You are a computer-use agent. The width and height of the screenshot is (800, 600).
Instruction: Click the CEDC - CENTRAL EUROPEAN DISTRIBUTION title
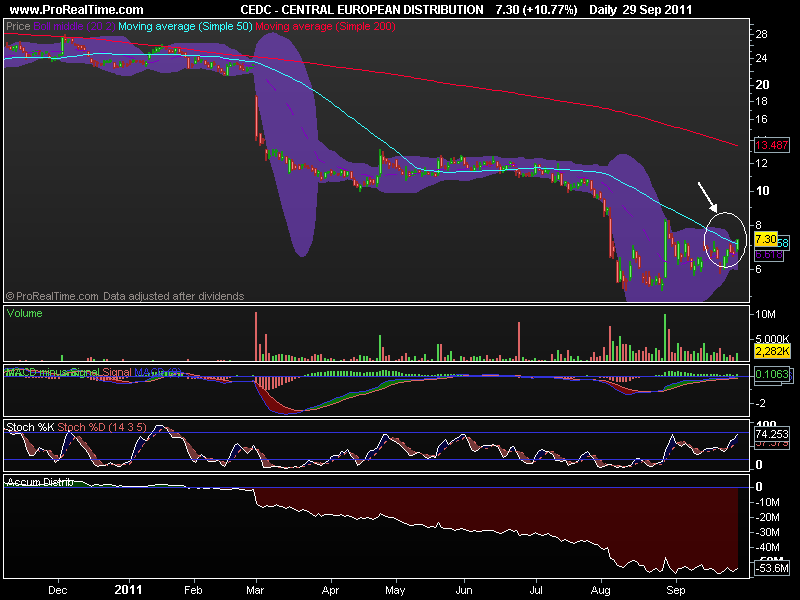click(x=362, y=10)
